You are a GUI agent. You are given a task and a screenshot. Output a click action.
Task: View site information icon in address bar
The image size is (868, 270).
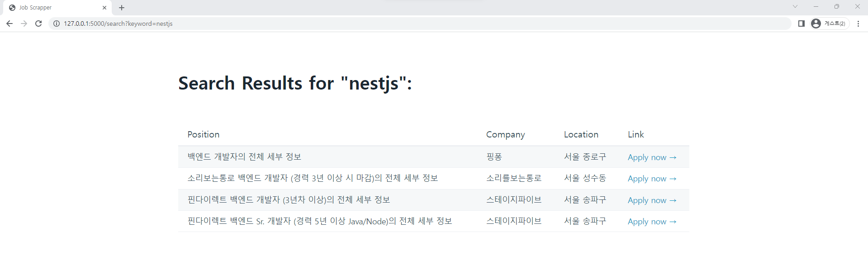coord(57,24)
